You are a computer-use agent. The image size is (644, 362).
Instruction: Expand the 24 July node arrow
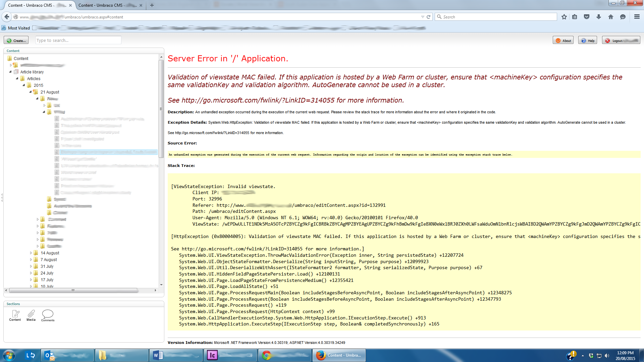tap(31, 273)
